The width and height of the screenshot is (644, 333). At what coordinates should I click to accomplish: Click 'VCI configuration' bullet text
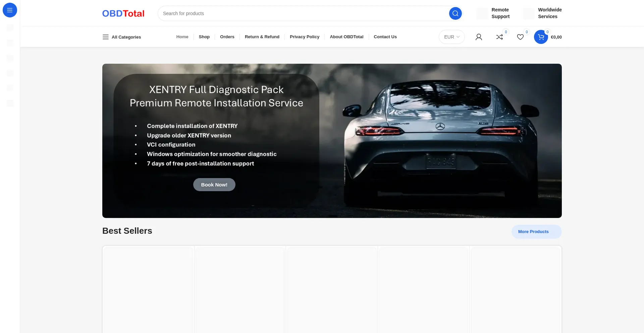coord(171,145)
